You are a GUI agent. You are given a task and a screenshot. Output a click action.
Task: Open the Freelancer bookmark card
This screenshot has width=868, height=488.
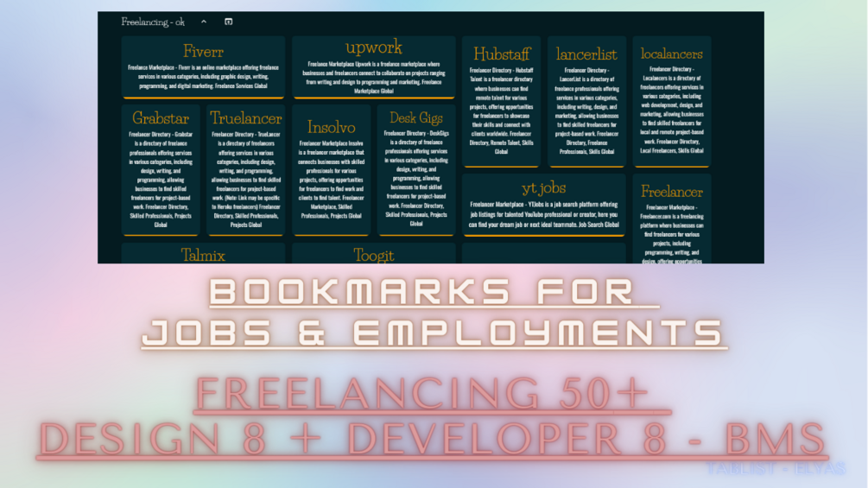[671, 219]
